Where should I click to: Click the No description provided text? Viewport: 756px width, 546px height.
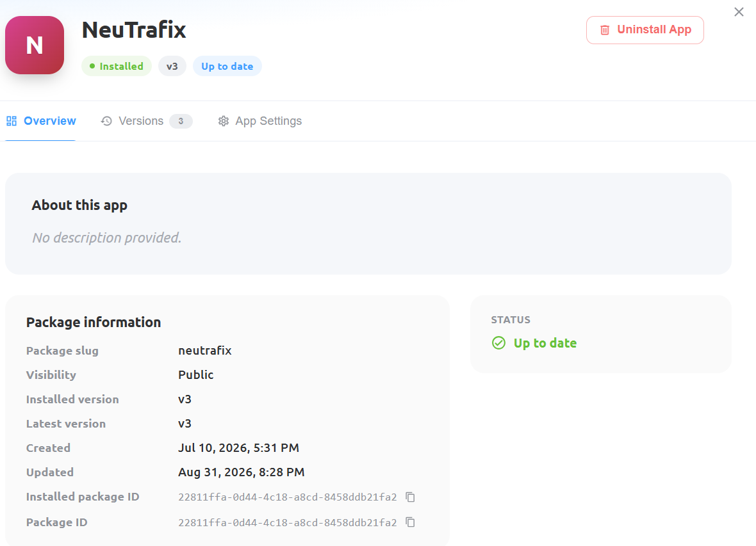click(106, 237)
